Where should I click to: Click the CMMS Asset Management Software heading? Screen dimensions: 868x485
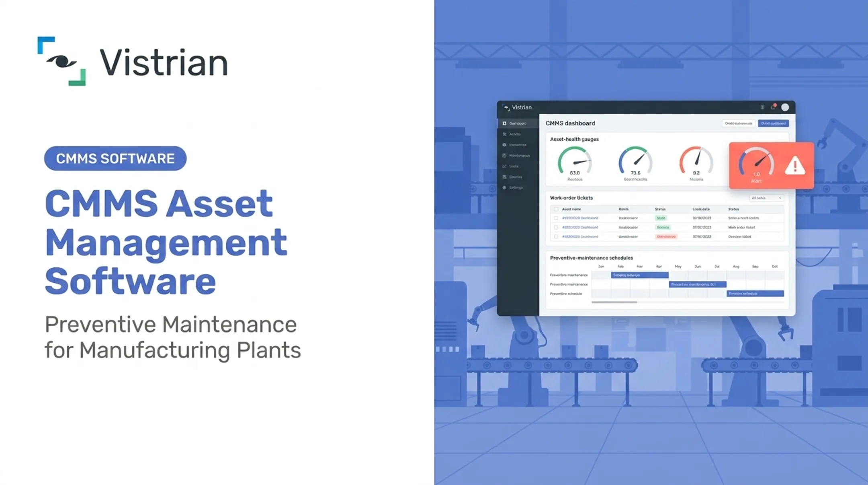pyautogui.click(x=166, y=242)
